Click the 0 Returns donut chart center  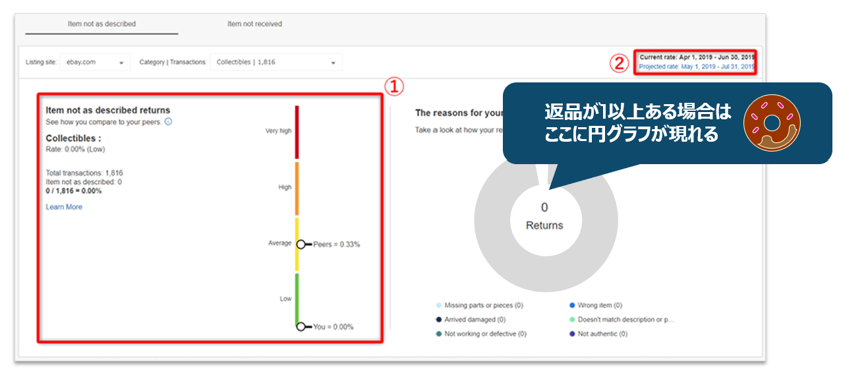point(544,216)
